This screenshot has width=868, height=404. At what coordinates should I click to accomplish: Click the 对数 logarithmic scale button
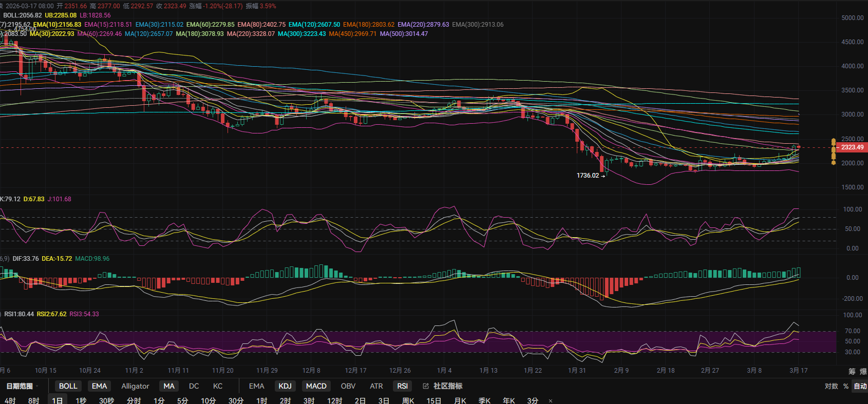tap(831, 386)
